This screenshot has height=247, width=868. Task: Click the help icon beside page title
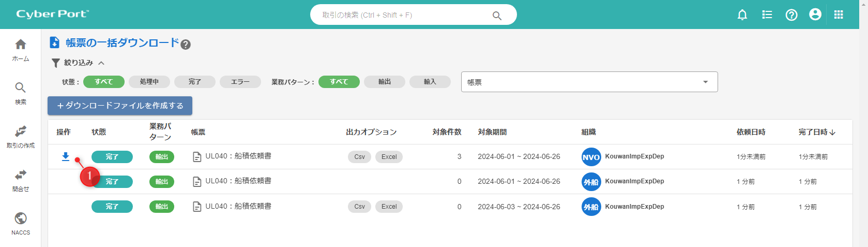click(186, 45)
